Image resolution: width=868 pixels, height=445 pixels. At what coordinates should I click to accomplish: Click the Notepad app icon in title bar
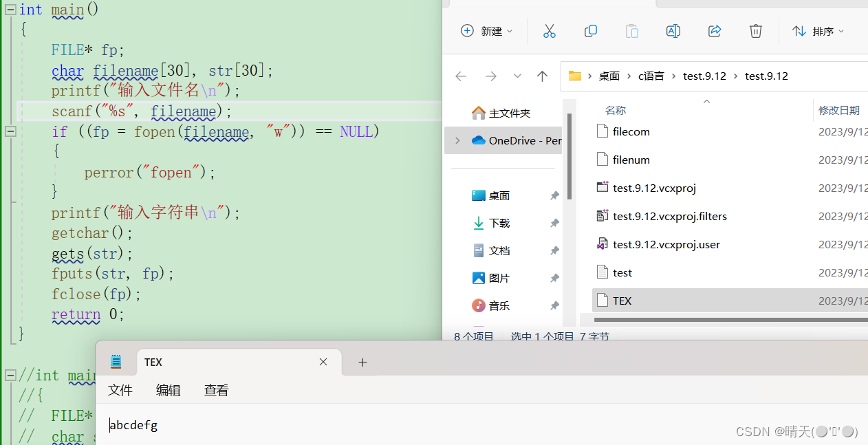click(116, 362)
